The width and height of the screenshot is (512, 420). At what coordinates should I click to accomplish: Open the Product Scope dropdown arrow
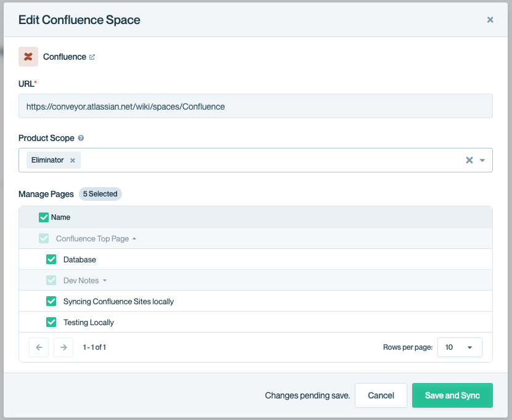[x=482, y=160]
